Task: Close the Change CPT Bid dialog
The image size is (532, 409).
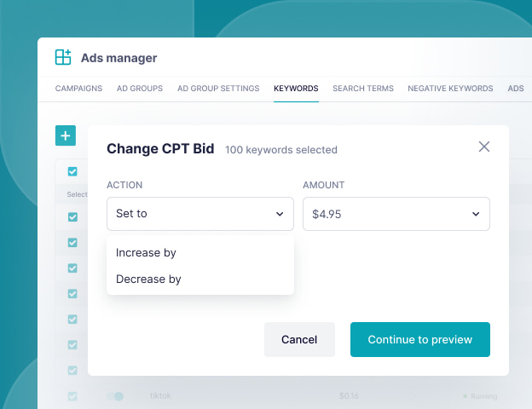Action: [x=484, y=147]
